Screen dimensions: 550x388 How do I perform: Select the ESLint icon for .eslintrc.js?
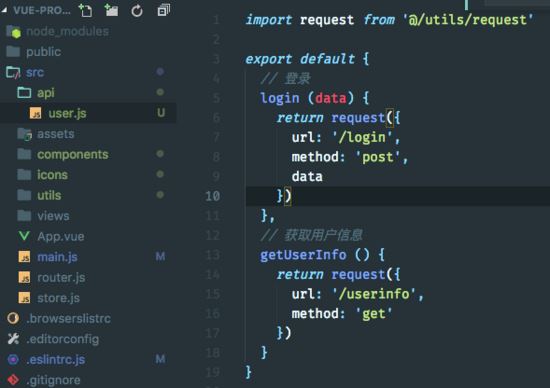13,359
